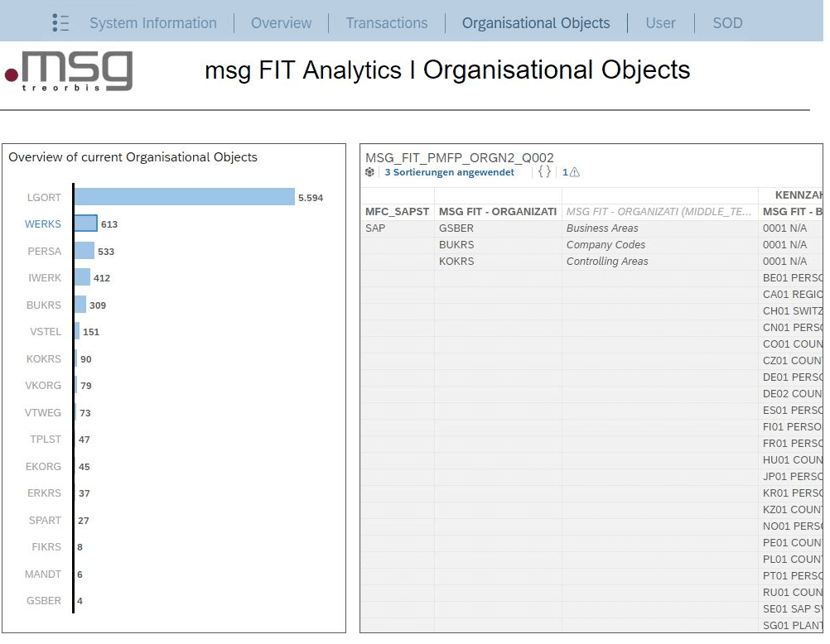Select the DE02 row cell

click(x=793, y=394)
